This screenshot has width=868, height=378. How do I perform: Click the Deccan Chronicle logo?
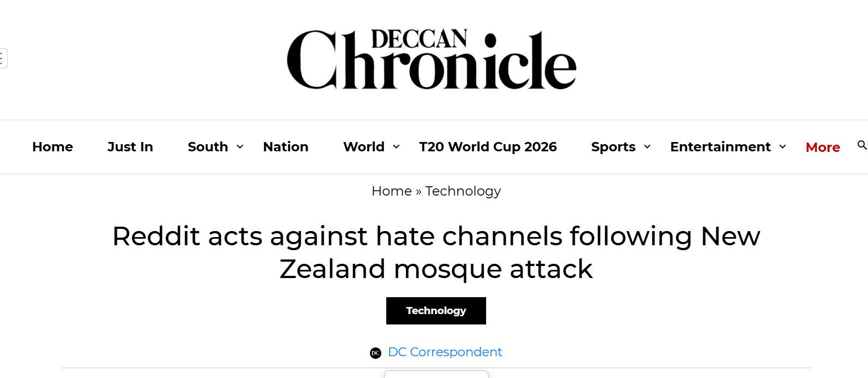pos(432,60)
